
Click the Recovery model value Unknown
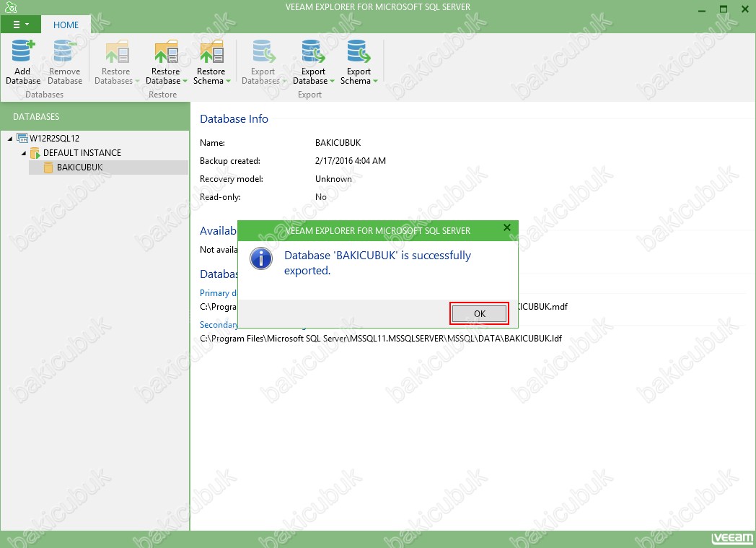(334, 179)
